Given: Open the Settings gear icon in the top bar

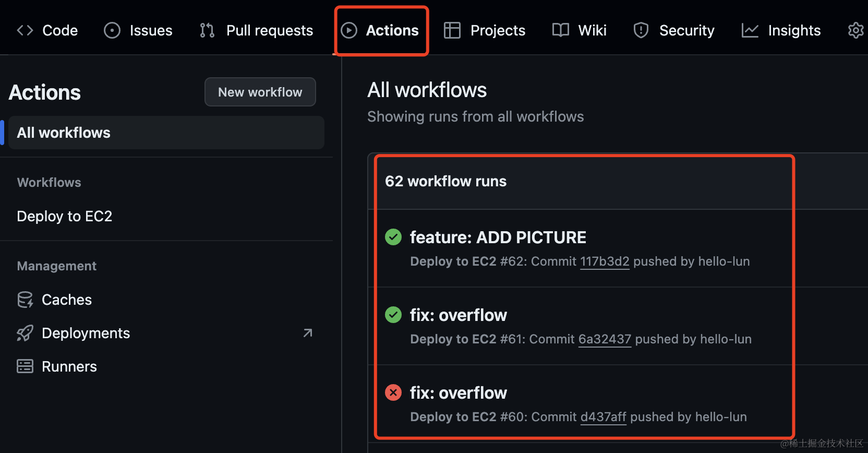Looking at the screenshot, I should click(856, 30).
